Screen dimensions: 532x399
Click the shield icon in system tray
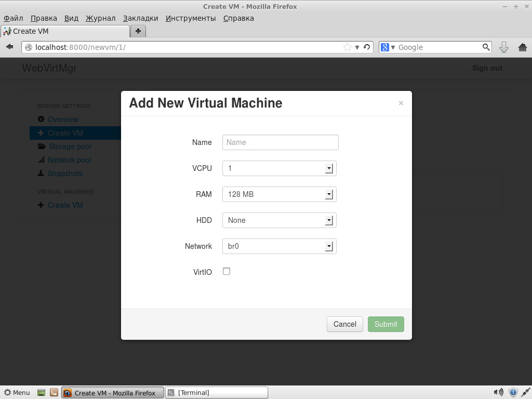coord(513,393)
